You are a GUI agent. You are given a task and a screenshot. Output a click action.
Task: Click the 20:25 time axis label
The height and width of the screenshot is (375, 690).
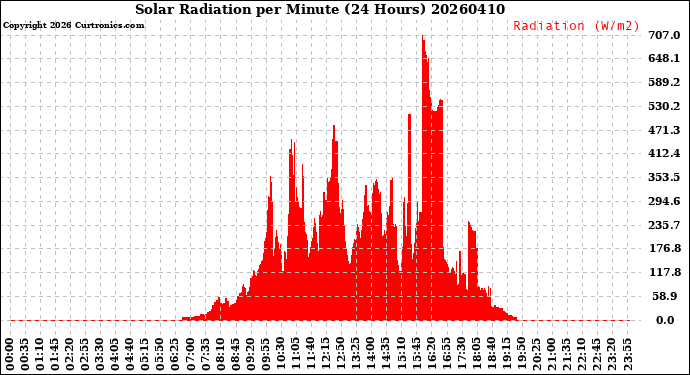pos(537,355)
